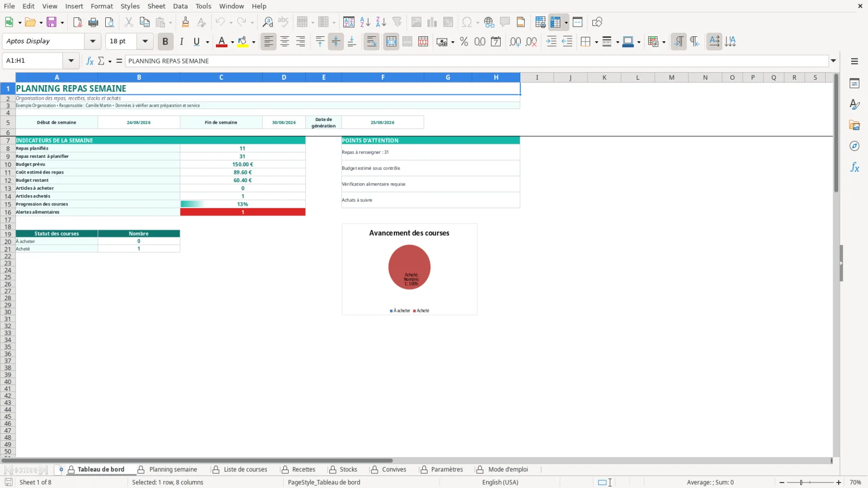
Task: Toggle Center Vertically alignment
Action: pyautogui.click(x=336, y=42)
